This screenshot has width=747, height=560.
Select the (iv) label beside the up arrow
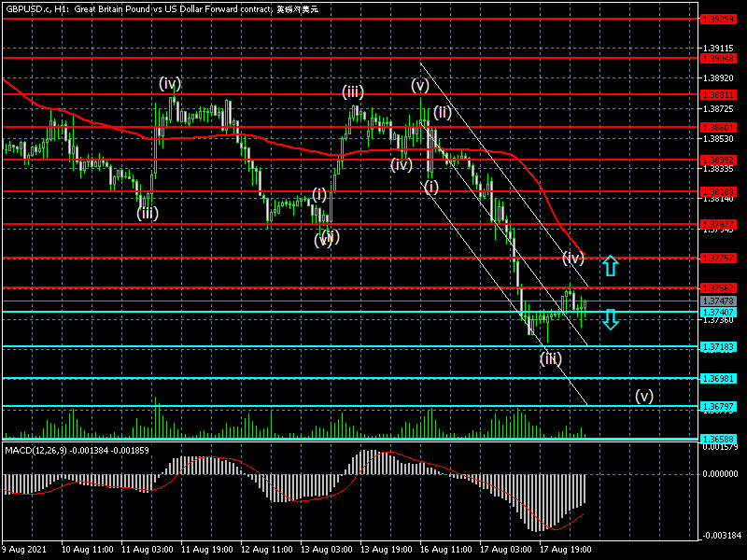pyautogui.click(x=572, y=257)
